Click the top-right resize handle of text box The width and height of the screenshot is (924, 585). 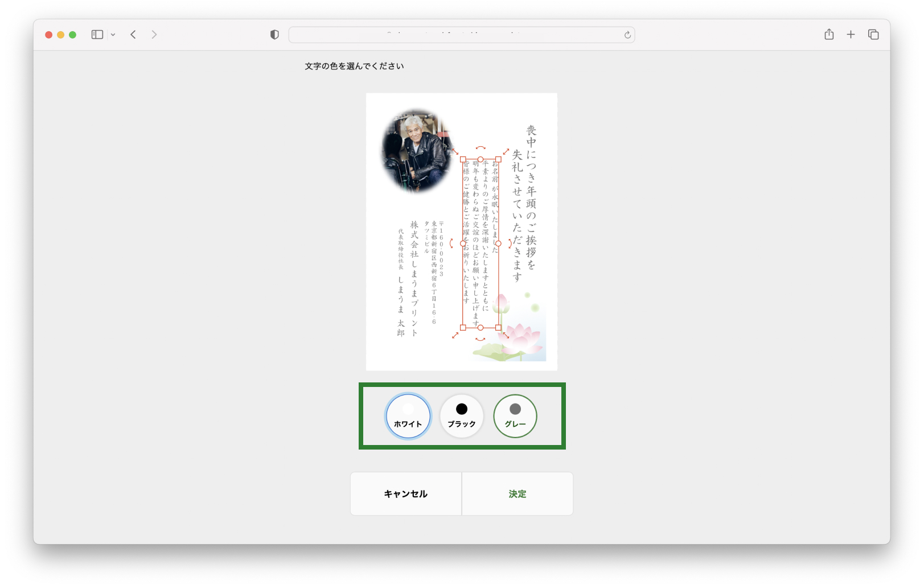[499, 159]
